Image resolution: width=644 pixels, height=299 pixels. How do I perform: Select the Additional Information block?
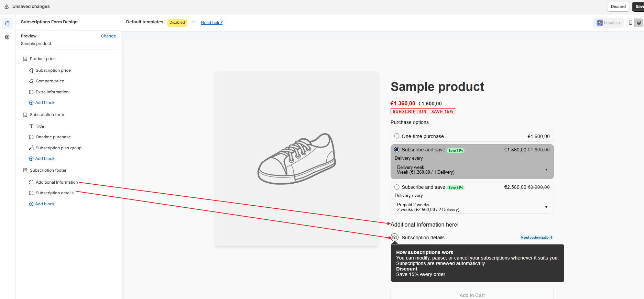point(57,182)
